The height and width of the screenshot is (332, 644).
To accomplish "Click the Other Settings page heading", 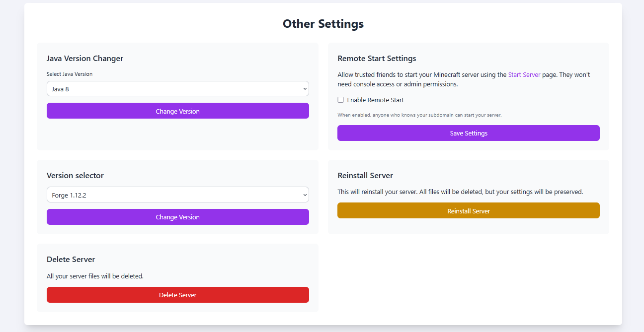I will (x=323, y=24).
